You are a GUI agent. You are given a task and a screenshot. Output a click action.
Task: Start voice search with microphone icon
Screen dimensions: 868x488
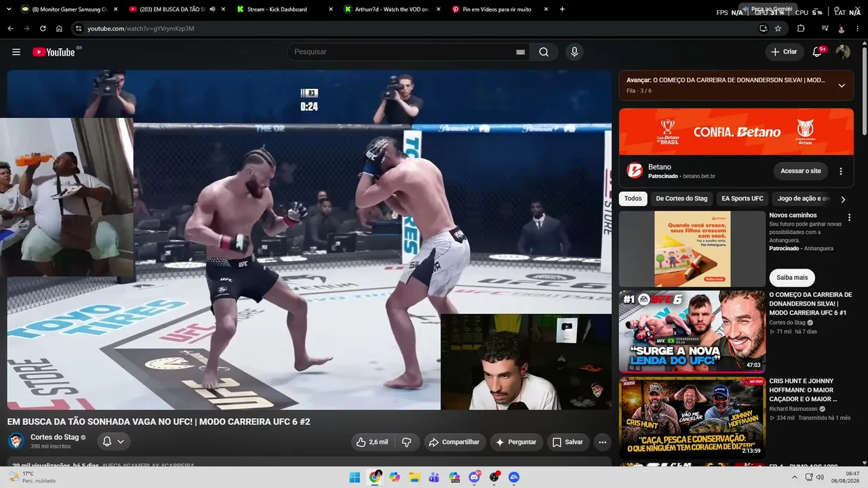[574, 52]
